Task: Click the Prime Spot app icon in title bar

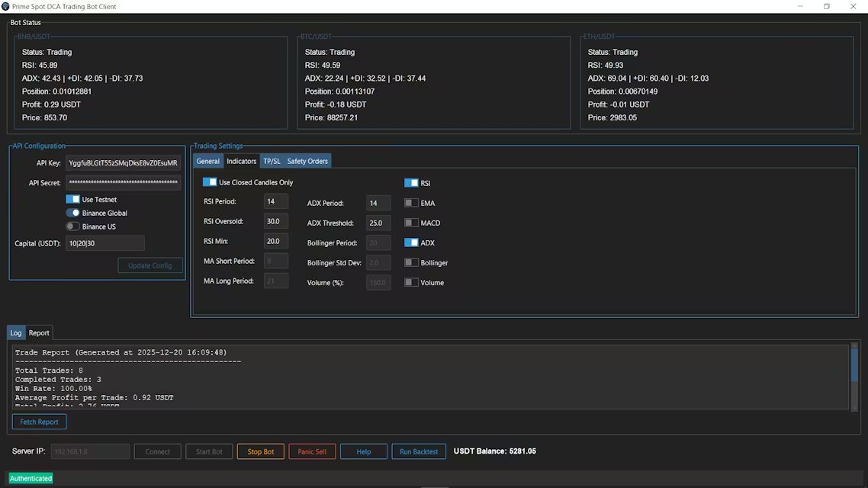Action: click(x=5, y=7)
